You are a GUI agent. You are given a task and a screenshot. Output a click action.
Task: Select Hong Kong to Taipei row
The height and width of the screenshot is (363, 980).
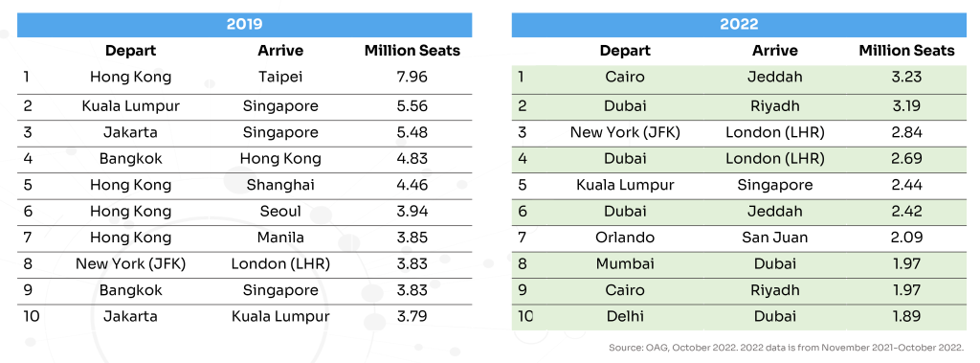[x=244, y=77]
